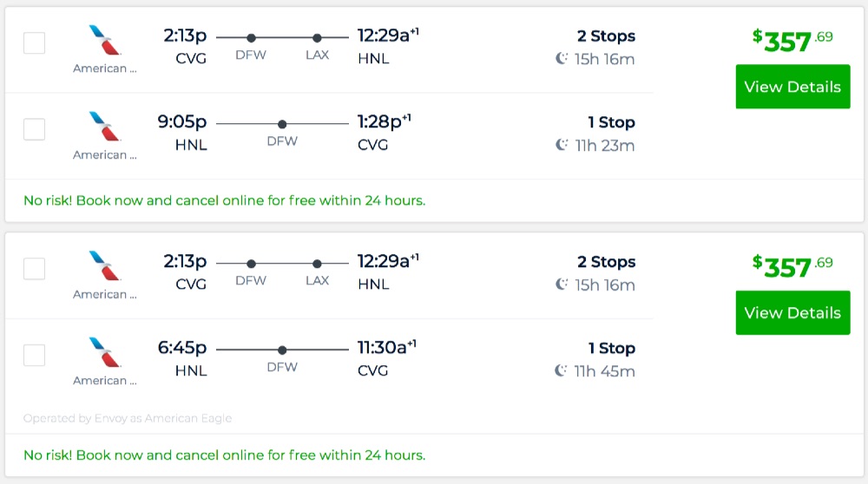
Task: Click American Airlines logo on 6:45p flight
Action: pyautogui.click(x=104, y=351)
